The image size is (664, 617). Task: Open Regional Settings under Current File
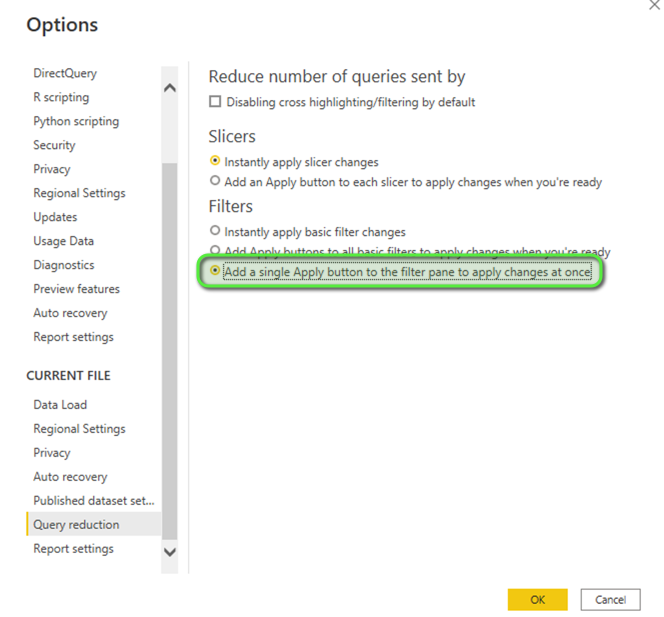pos(80,429)
